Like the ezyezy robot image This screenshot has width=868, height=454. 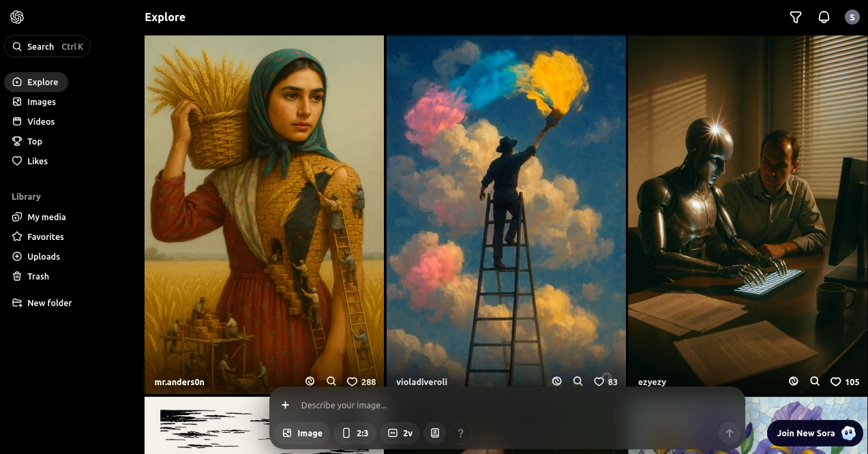pos(835,382)
